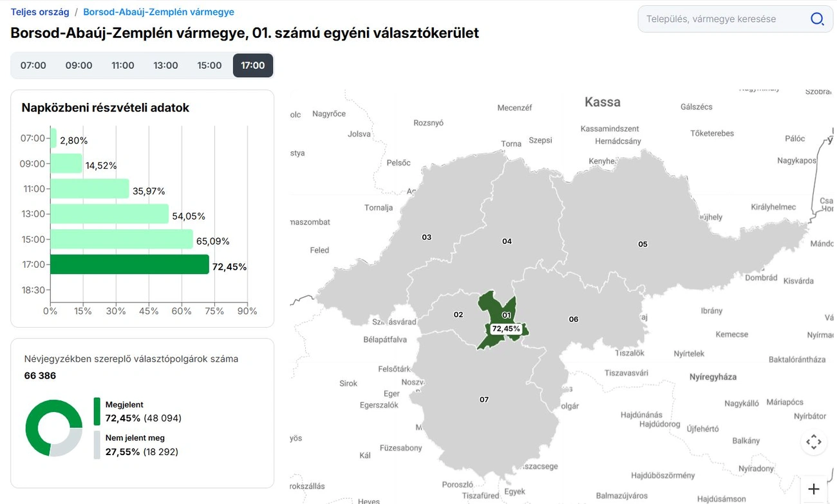Select district 05 on the map
The image size is (837, 504).
point(643,244)
